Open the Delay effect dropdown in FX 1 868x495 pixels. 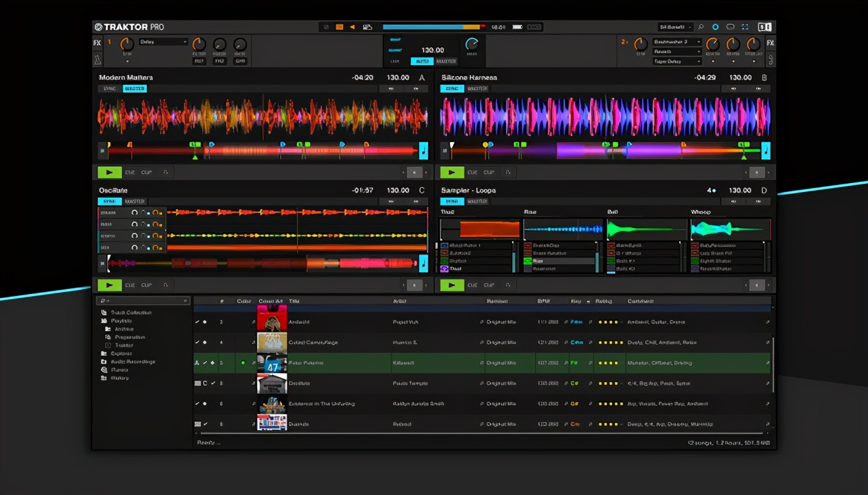coord(163,42)
